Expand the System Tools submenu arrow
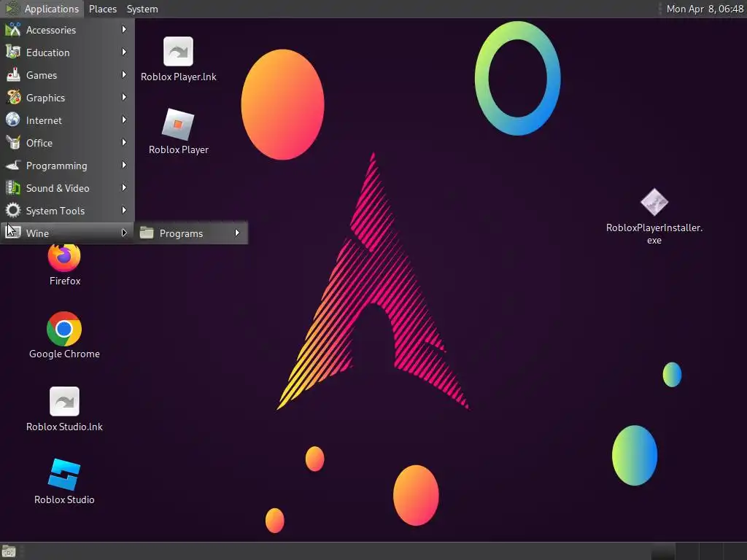747x560 pixels. pos(124,210)
